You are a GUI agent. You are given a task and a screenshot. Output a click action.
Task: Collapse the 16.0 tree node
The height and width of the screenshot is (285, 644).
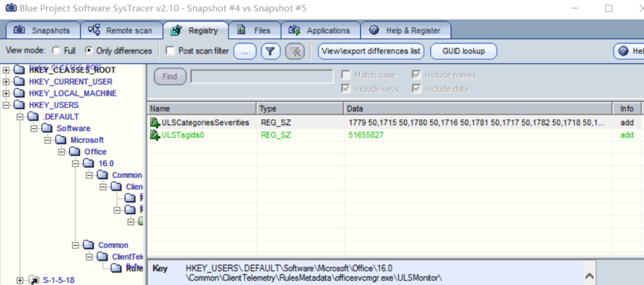pos(76,163)
